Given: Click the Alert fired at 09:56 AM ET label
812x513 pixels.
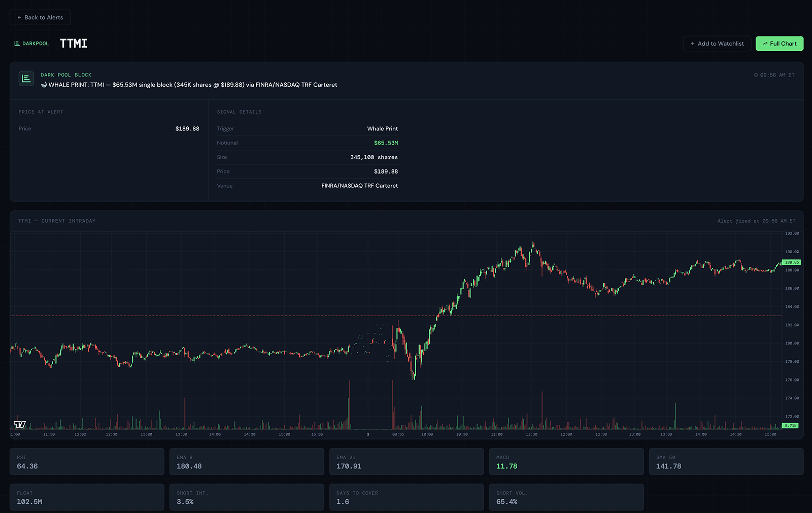Looking at the screenshot, I should [x=757, y=221].
